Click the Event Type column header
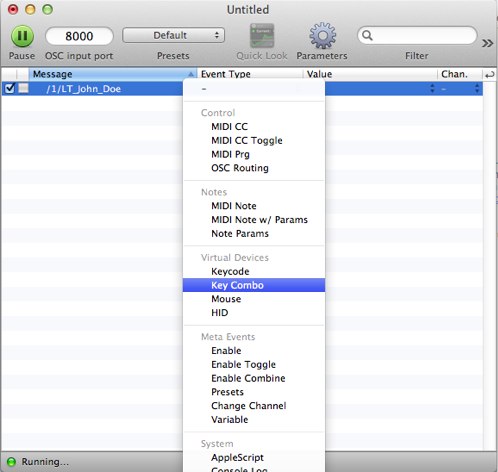Image resolution: width=498 pixels, height=472 pixels. [x=250, y=74]
